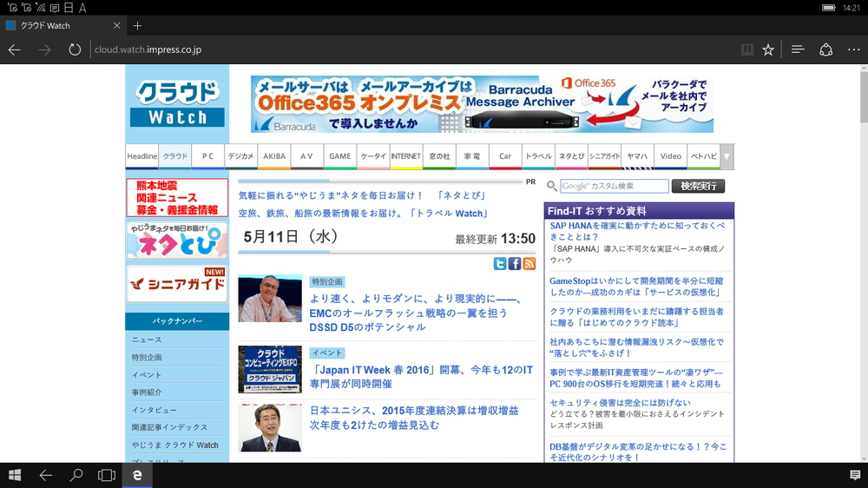Focus the Google custom search field

pyautogui.click(x=614, y=186)
